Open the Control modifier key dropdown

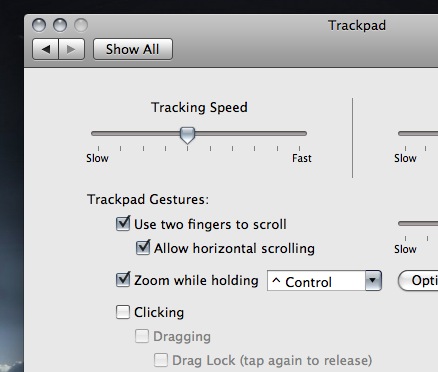click(324, 281)
